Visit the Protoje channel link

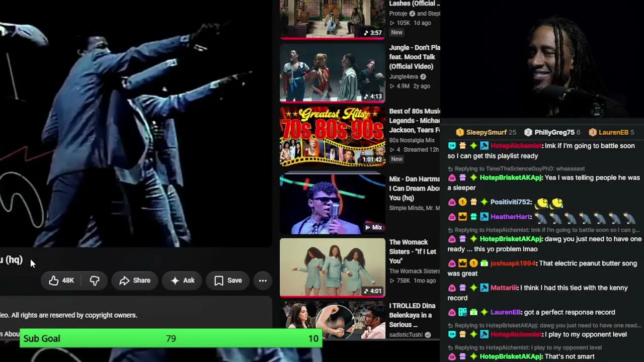point(398,14)
